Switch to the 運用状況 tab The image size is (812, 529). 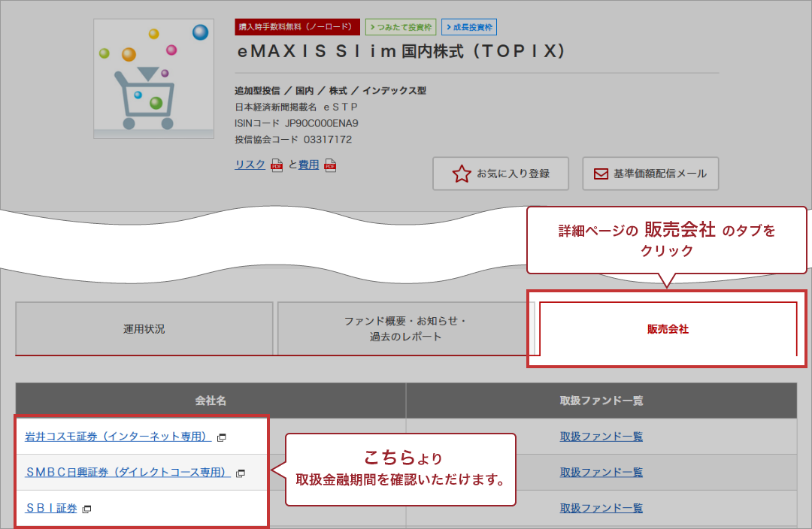[x=144, y=328]
